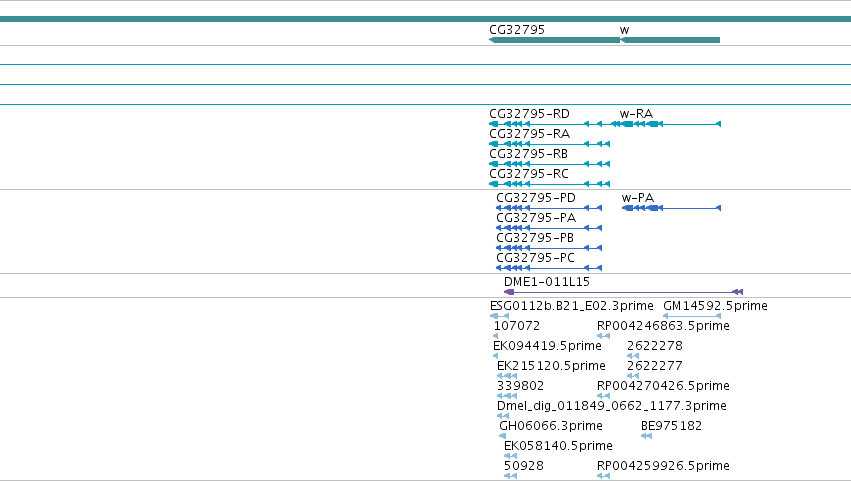
Task: Select EK058140.5prime label
Action: 558,447
